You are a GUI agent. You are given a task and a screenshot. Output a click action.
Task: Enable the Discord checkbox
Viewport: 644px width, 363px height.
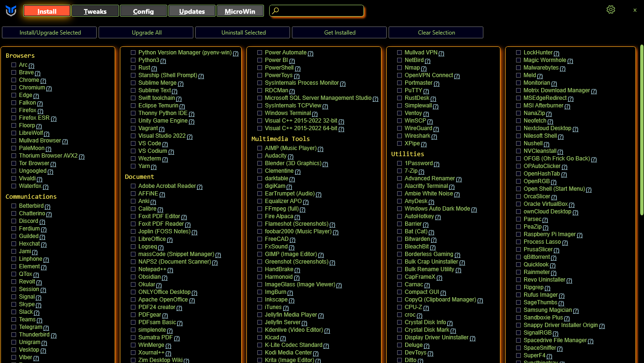coord(14,221)
